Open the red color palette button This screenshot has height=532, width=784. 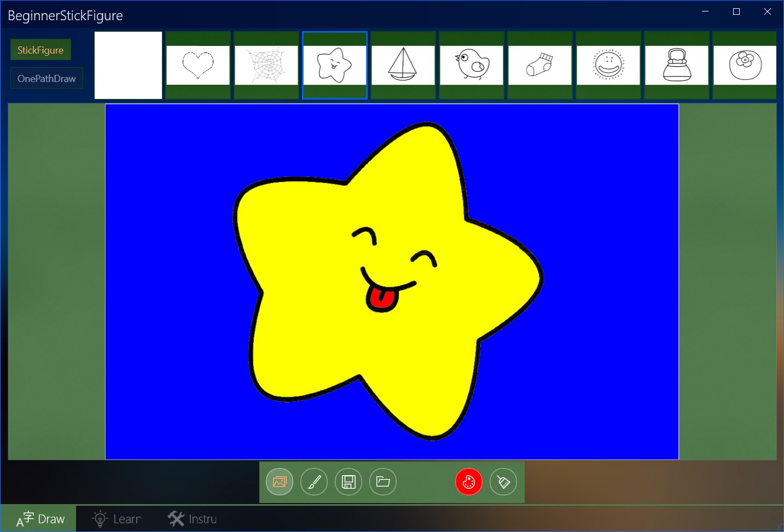click(x=469, y=482)
